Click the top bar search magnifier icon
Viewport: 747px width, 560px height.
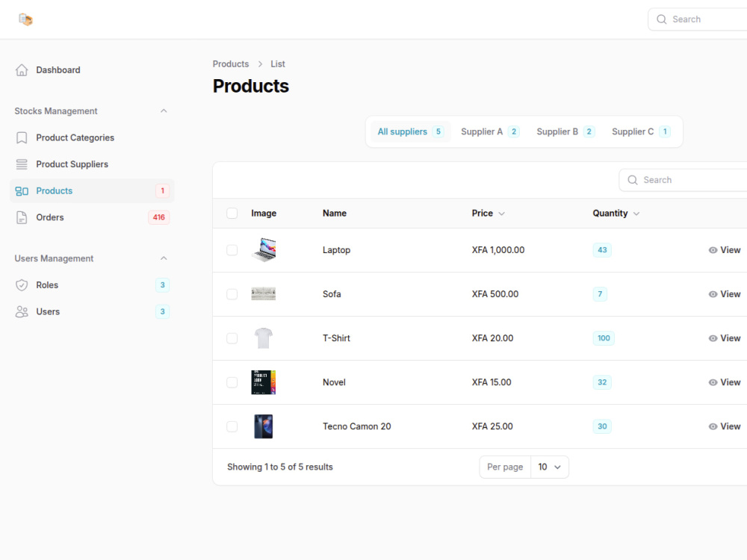(x=661, y=19)
